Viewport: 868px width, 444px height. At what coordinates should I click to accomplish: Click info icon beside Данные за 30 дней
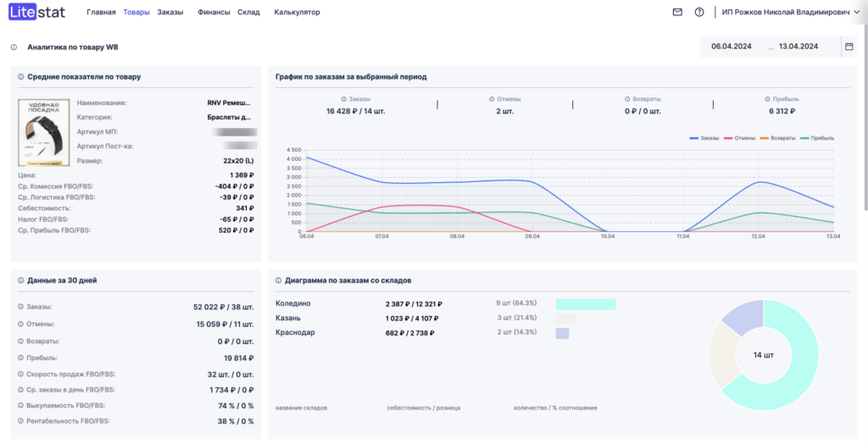(20, 280)
